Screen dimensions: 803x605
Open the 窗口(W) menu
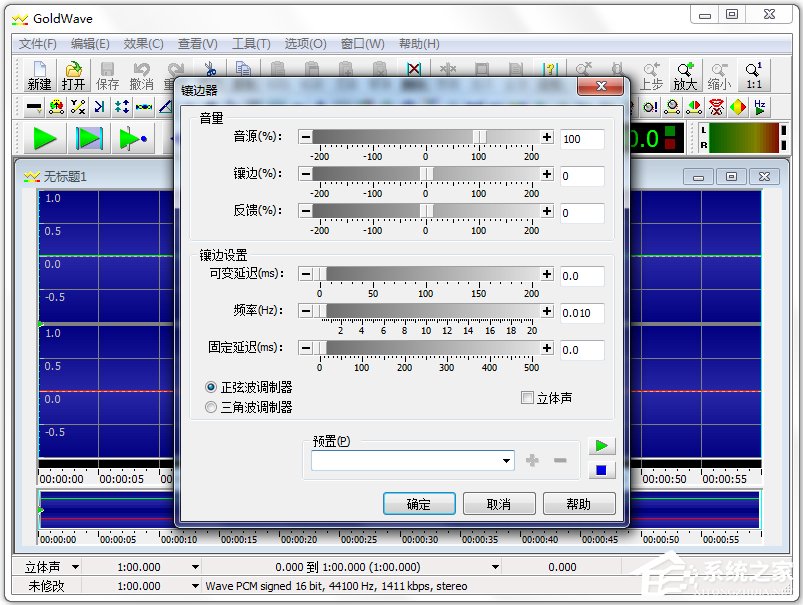(x=363, y=44)
